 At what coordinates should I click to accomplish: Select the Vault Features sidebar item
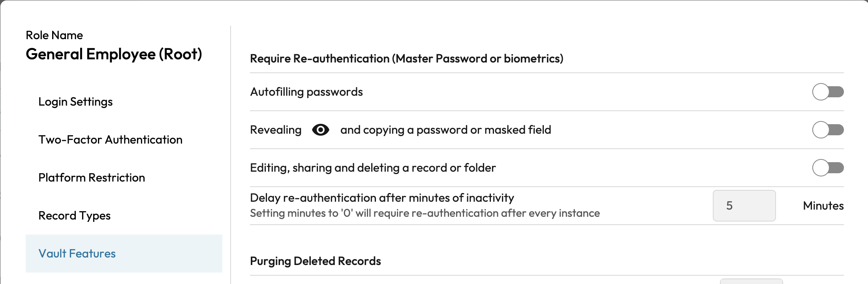[77, 254]
